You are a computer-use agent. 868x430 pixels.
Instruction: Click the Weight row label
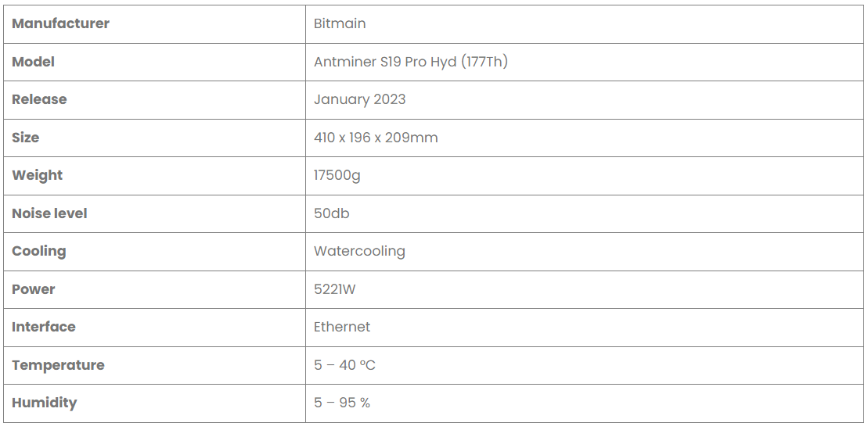click(x=37, y=175)
